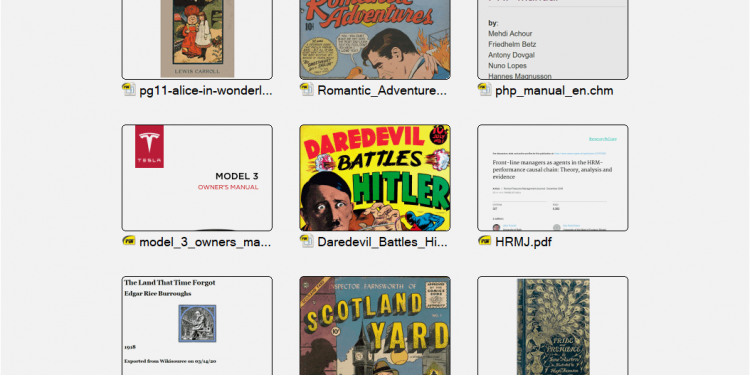
Task: Select the Tesla Model 3 Owner's Manual thumbnail
Action: click(197, 178)
